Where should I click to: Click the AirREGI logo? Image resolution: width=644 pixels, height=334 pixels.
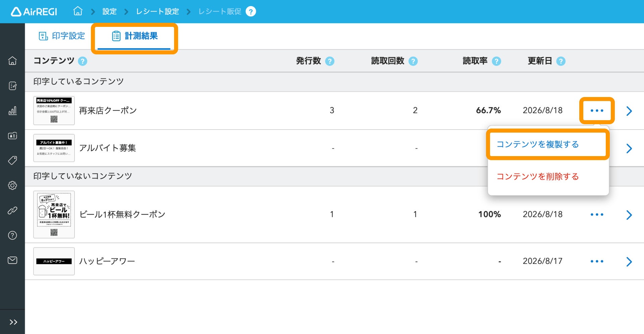pyautogui.click(x=34, y=12)
